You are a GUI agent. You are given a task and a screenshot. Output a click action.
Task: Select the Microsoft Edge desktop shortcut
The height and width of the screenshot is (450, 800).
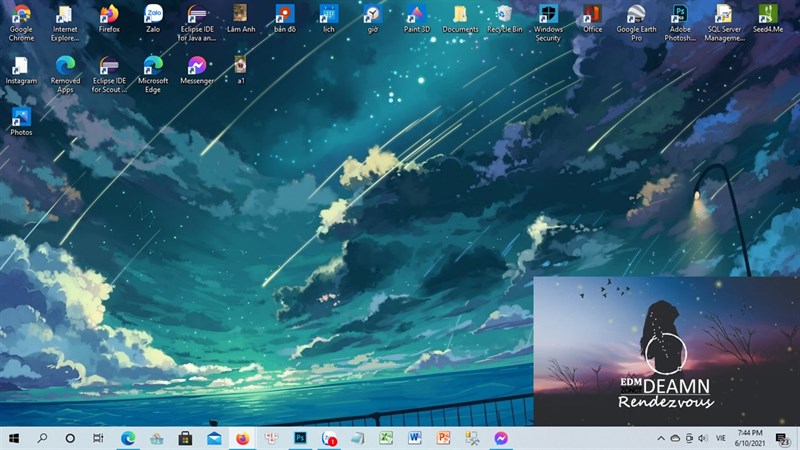[153, 74]
